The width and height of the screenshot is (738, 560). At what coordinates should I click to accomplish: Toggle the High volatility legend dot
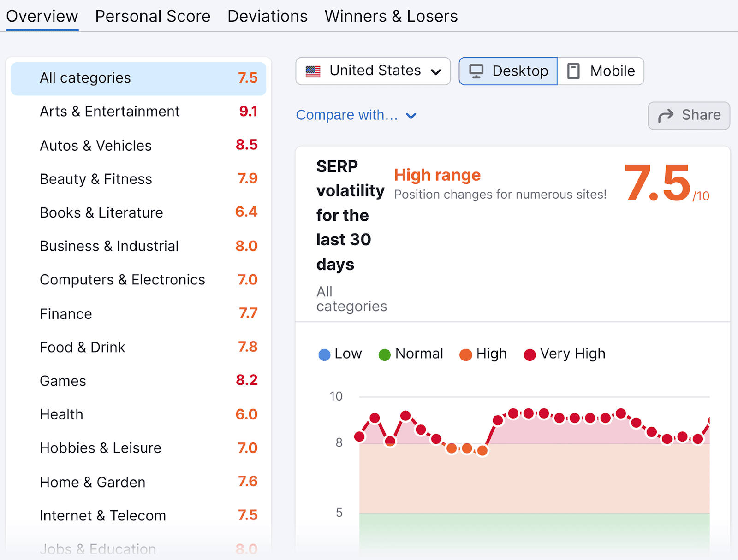tap(466, 354)
